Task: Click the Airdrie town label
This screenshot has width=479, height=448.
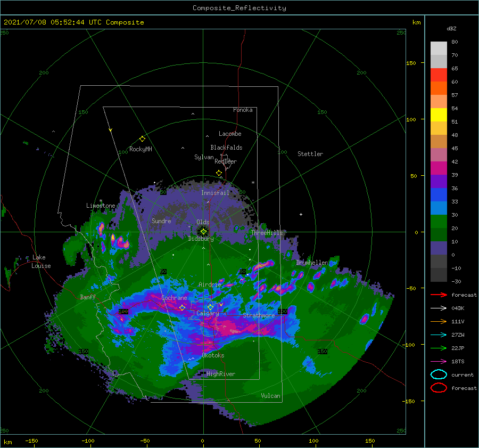Action: [210, 284]
